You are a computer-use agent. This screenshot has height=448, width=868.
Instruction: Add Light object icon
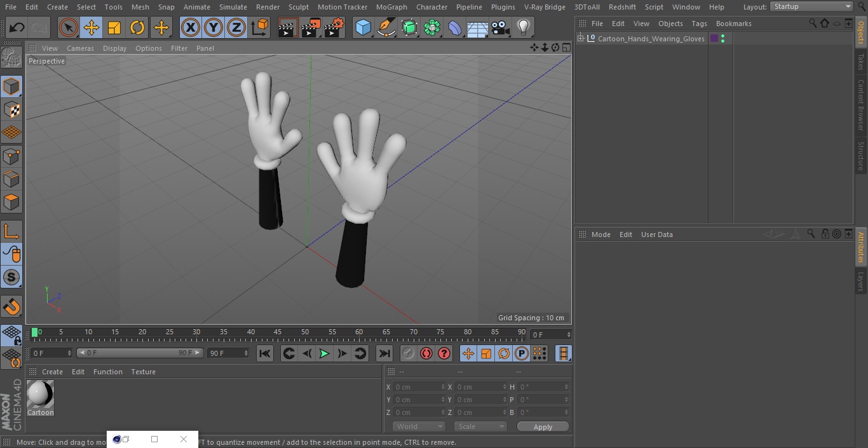tap(523, 27)
